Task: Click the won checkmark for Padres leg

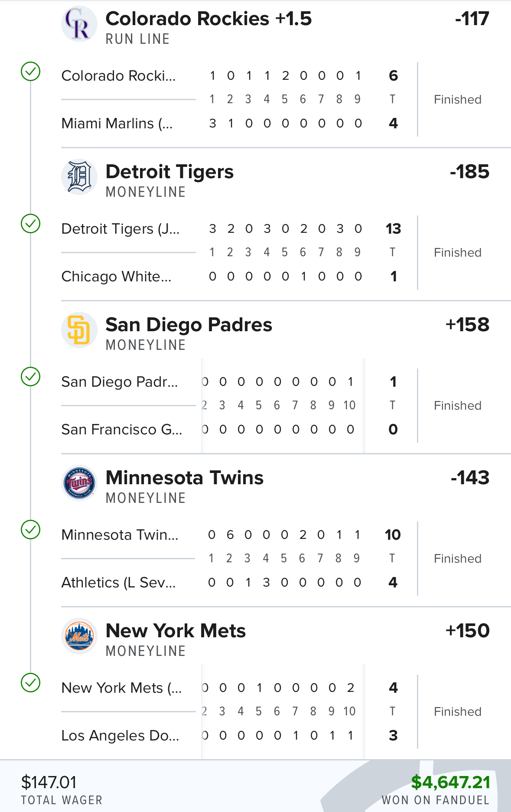Action: coord(31,377)
